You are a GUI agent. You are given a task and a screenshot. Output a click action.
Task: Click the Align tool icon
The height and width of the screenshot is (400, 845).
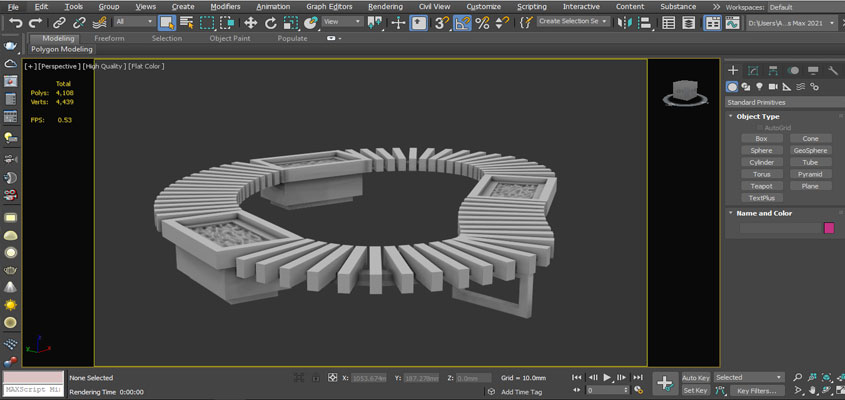pos(645,23)
